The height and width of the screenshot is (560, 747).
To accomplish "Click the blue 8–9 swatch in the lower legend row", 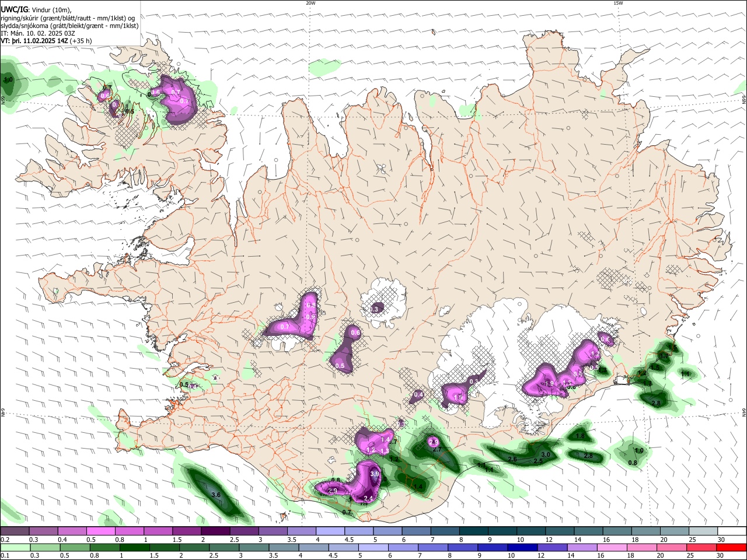I will (463, 547).
